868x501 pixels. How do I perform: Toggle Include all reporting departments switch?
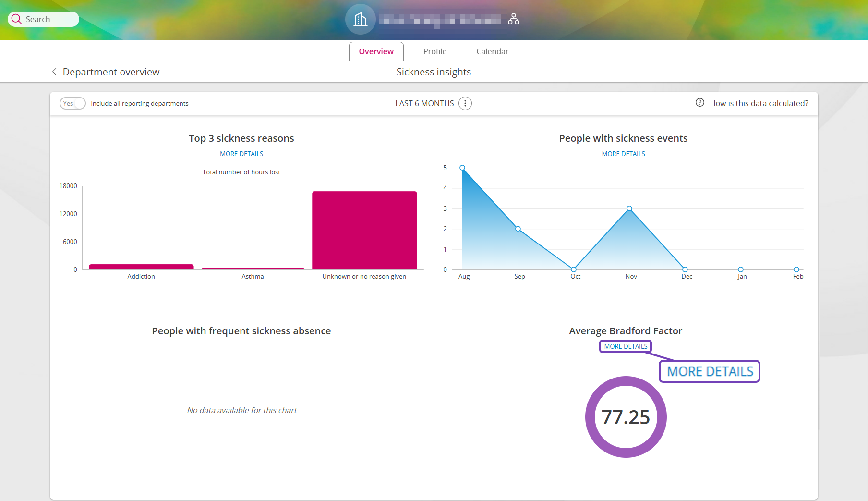point(72,103)
